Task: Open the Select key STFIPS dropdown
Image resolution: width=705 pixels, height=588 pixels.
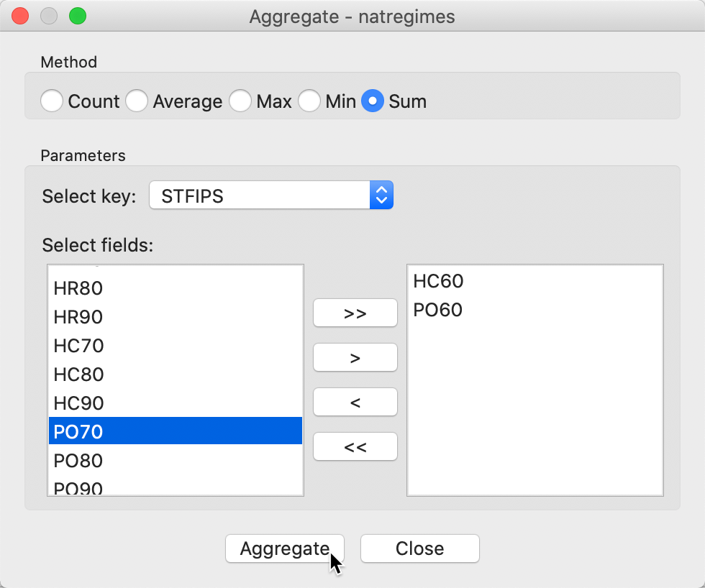Action: (271, 196)
